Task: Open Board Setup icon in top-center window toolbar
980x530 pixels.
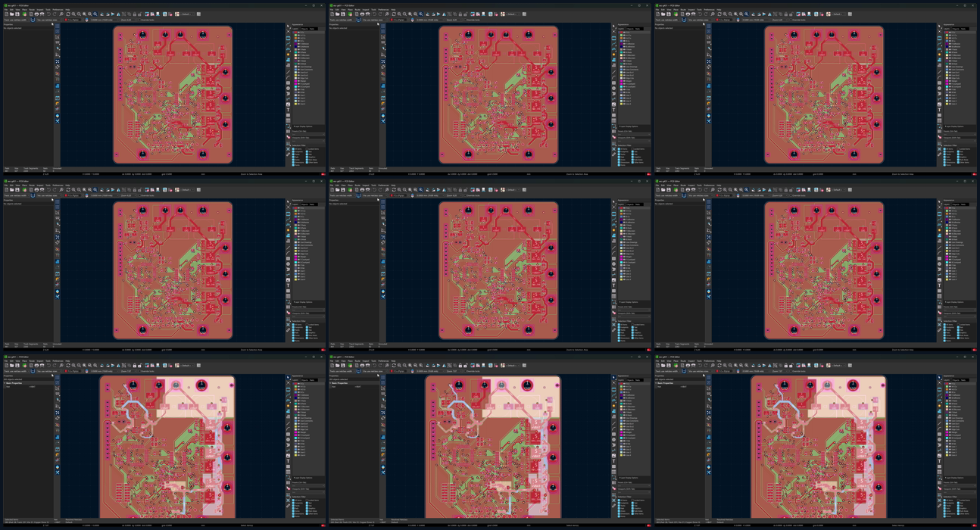Action: [x=350, y=14]
